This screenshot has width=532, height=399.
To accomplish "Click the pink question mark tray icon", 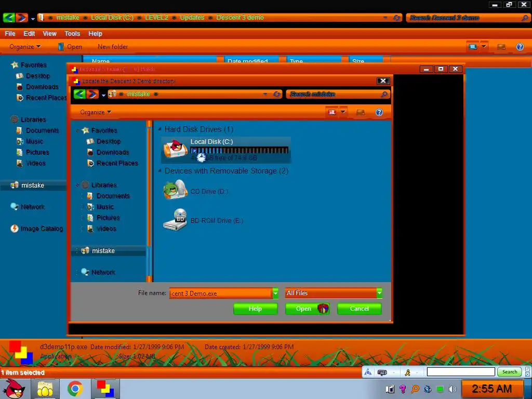I will (x=403, y=389).
